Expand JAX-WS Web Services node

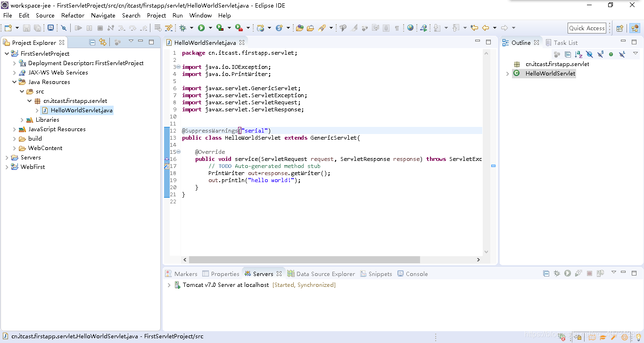(x=15, y=72)
